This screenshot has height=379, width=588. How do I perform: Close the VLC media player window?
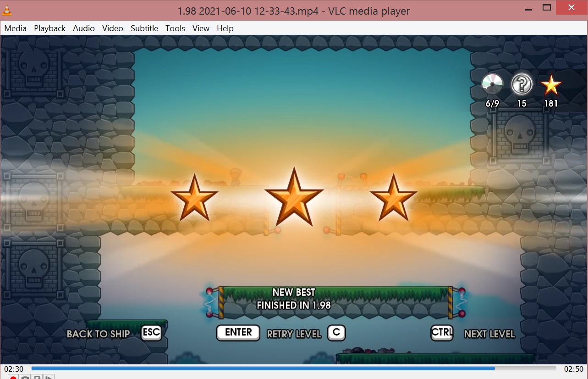coord(571,7)
